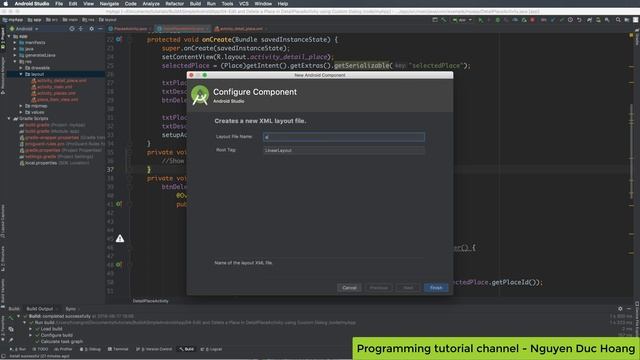
Task: Open the Apple menu
Action: pyautogui.click(x=5, y=4)
